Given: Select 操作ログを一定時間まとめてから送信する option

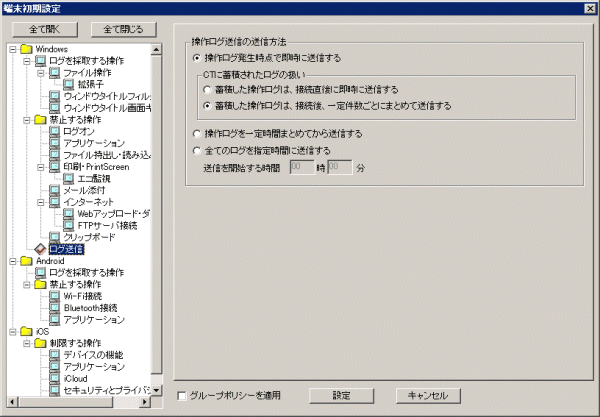Looking at the screenshot, I should tap(196, 132).
